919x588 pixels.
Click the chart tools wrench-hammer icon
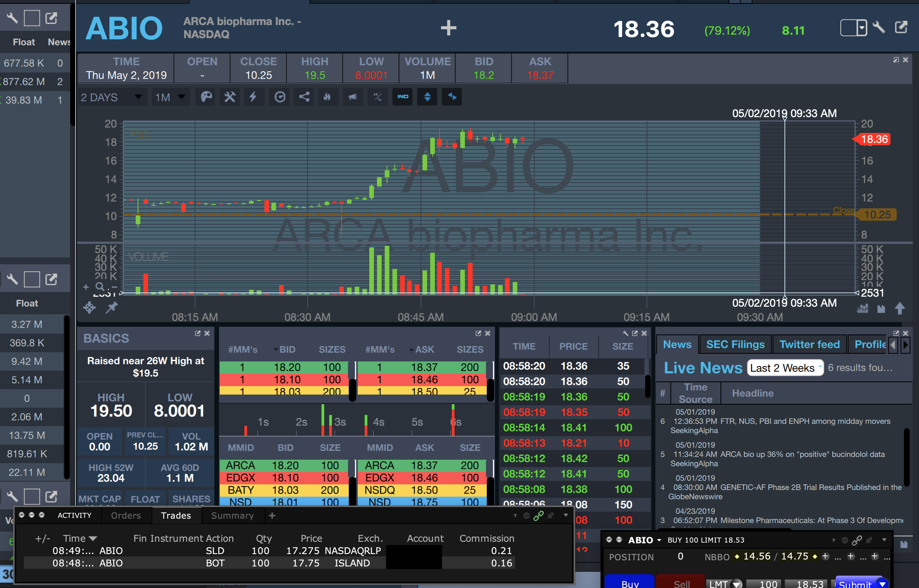point(230,97)
